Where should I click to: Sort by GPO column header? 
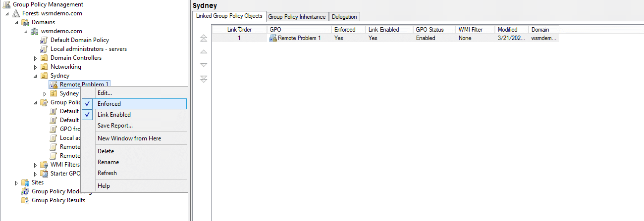[299, 30]
